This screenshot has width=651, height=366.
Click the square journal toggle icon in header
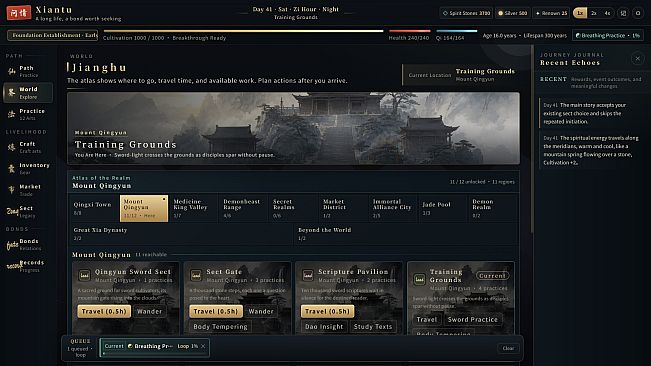(x=623, y=13)
